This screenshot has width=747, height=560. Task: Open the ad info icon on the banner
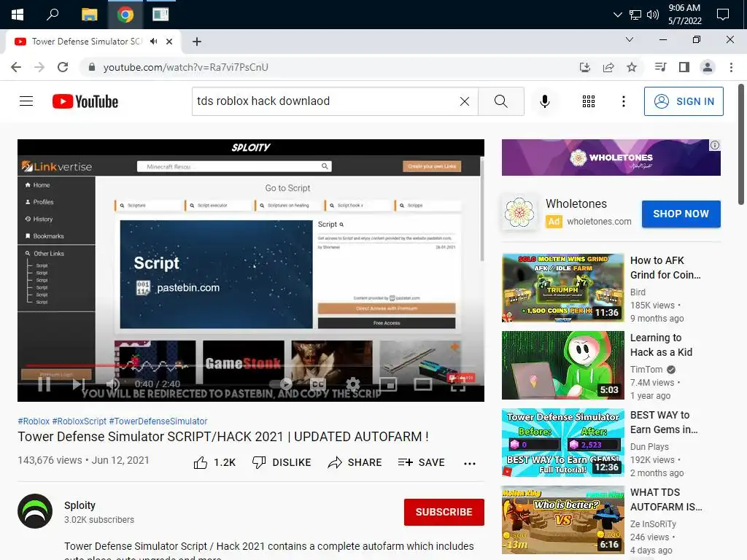tap(715, 145)
